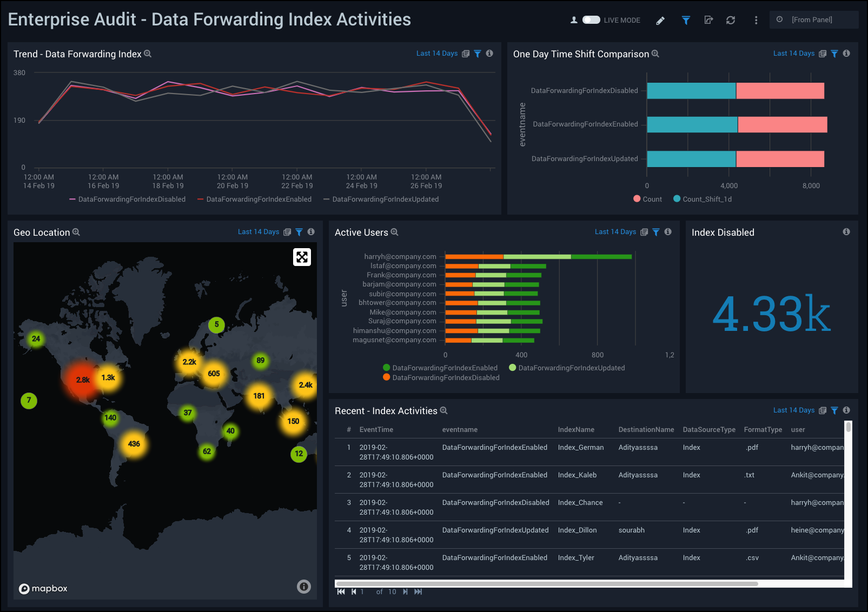This screenshot has width=868, height=612.
Task: Toggle Count_Shift_1d legend entry
Action: 702,199
